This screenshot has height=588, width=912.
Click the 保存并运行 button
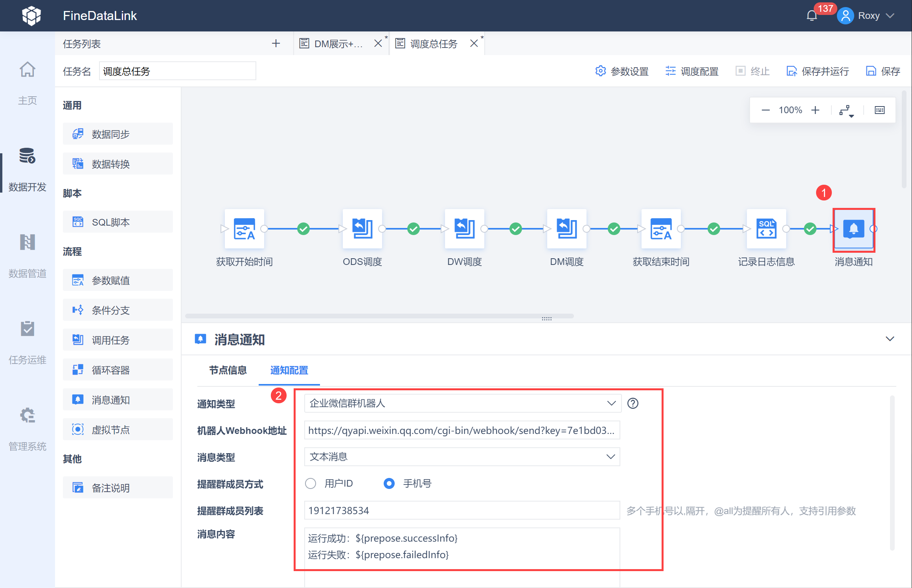[x=818, y=71]
